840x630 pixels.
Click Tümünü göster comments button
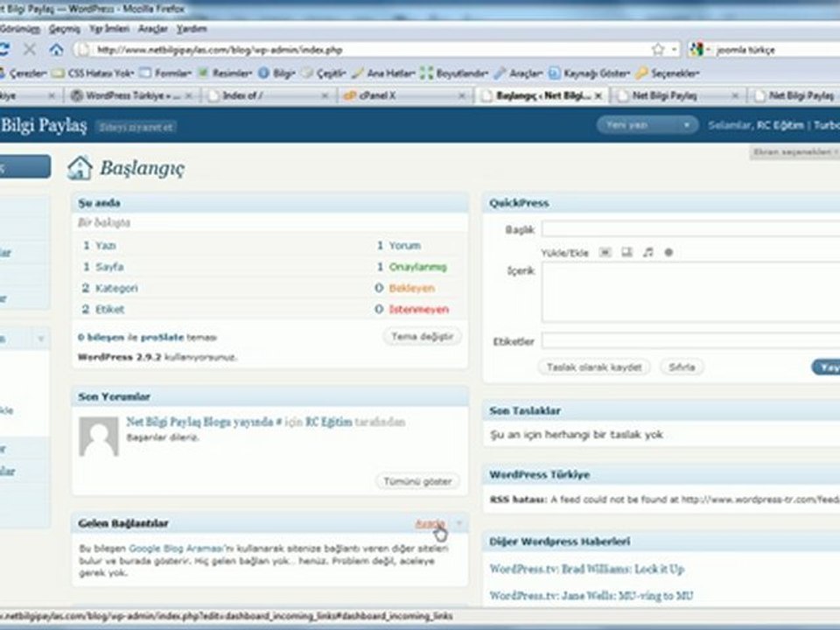[418, 481]
